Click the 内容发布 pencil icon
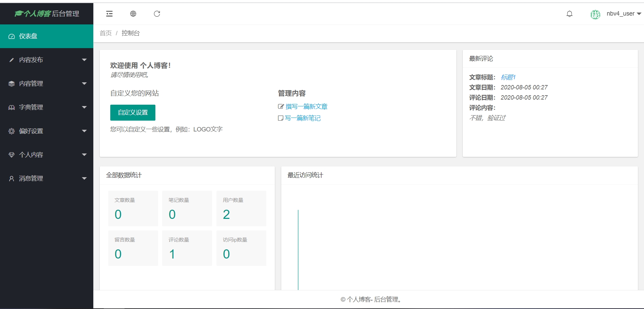 (12, 60)
